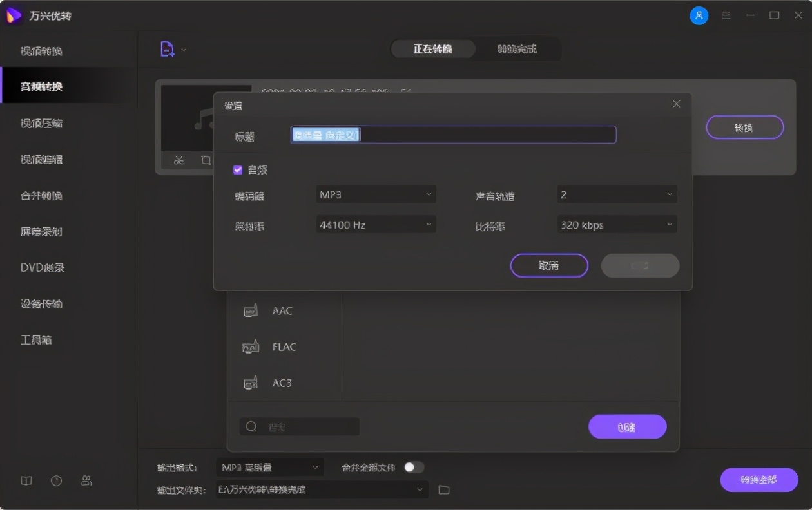Toggle the 合并全部文件 merge switch

click(x=414, y=467)
